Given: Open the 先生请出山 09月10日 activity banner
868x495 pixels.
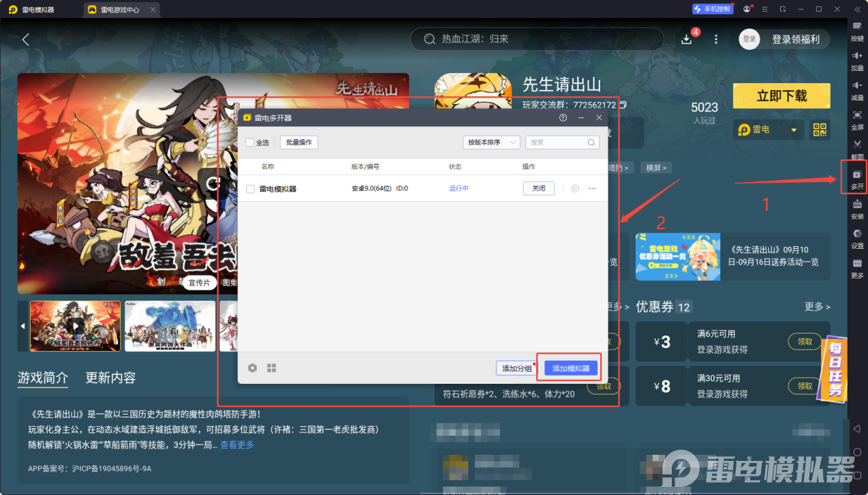Looking at the screenshot, I should 732,256.
